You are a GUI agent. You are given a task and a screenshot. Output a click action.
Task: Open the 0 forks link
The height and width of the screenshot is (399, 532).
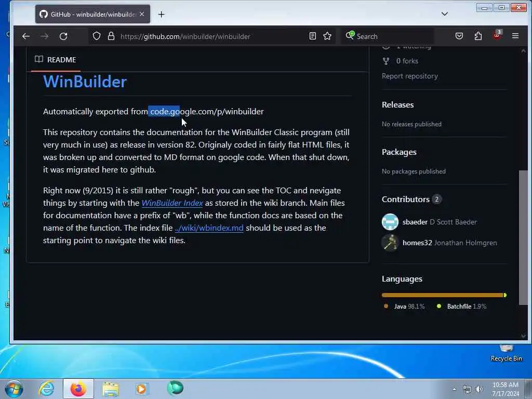click(407, 61)
